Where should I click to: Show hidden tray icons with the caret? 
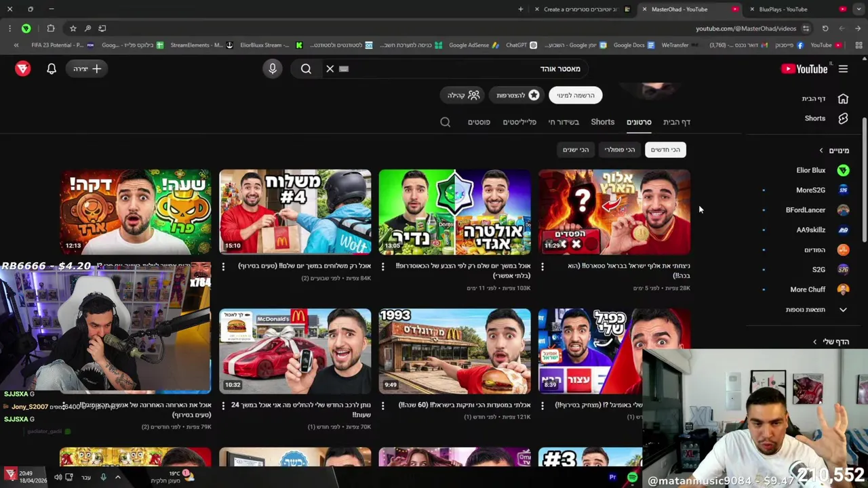(117, 477)
